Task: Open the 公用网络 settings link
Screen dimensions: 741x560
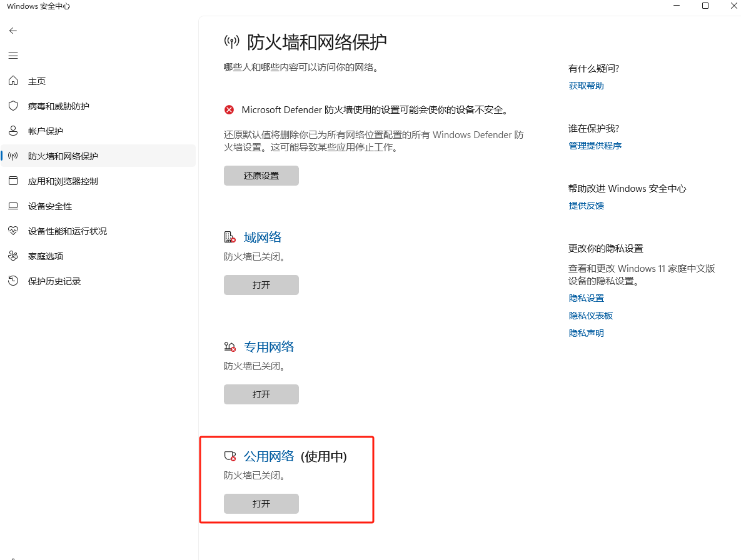Action: click(269, 456)
